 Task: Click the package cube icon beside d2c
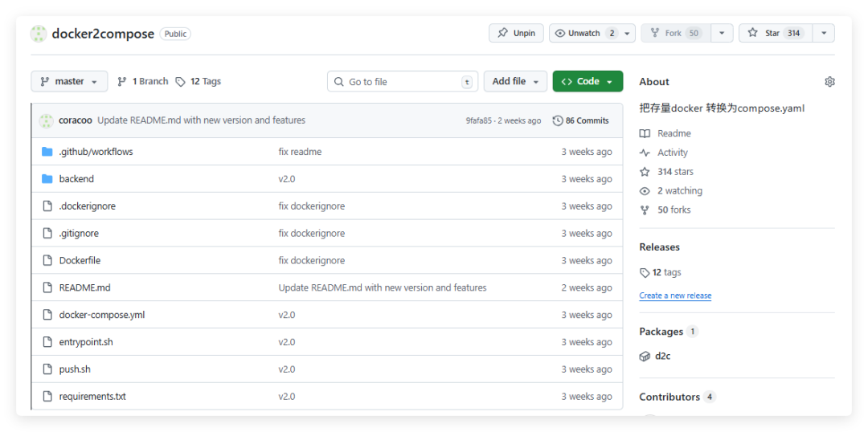point(645,357)
